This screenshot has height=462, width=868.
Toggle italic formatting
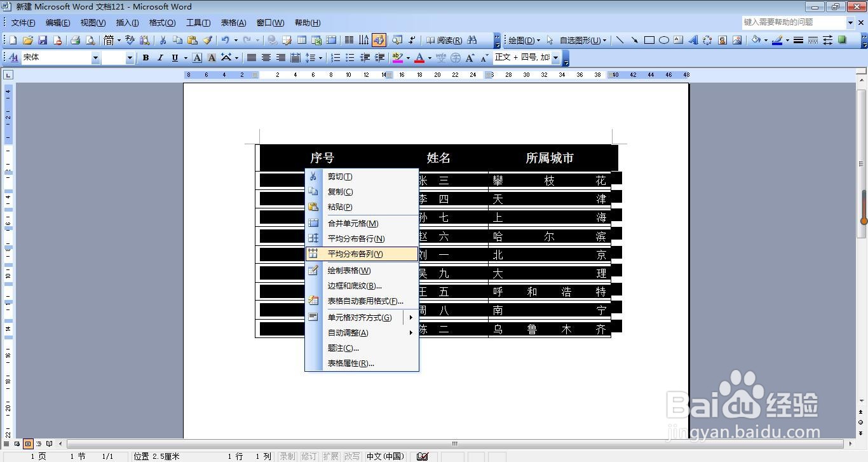[159, 57]
